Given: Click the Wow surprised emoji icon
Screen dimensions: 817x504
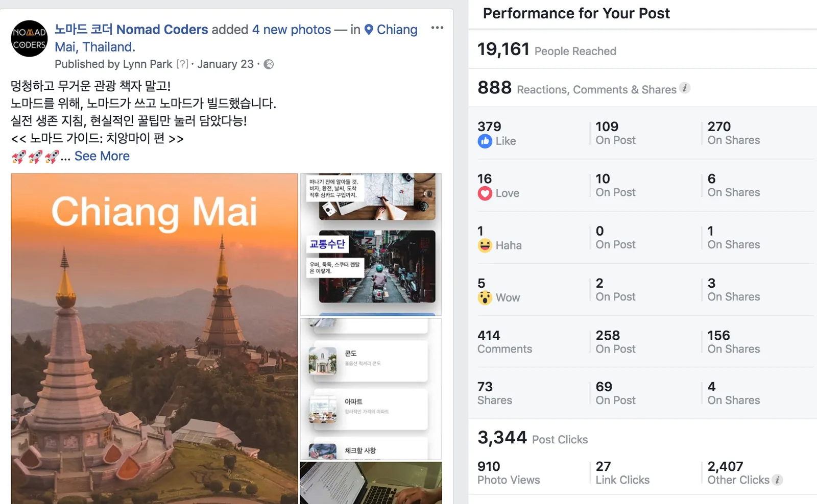Looking at the screenshot, I should click(x=485, y=297).
